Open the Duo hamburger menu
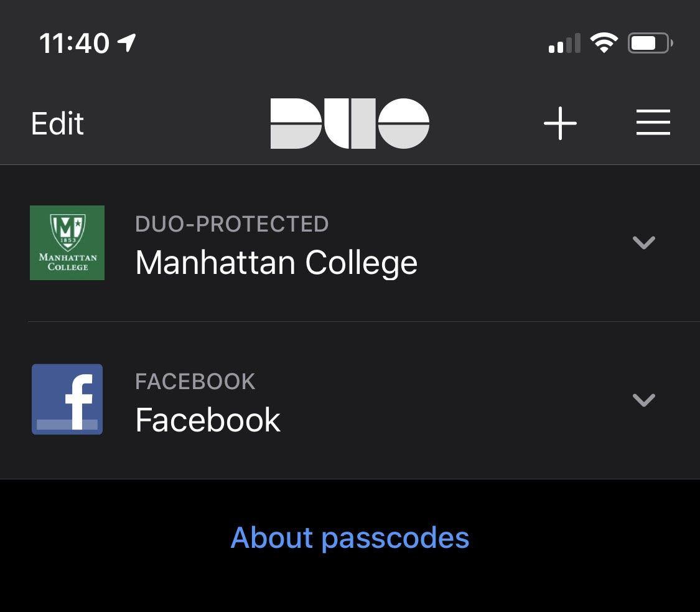 coord(653,123)
